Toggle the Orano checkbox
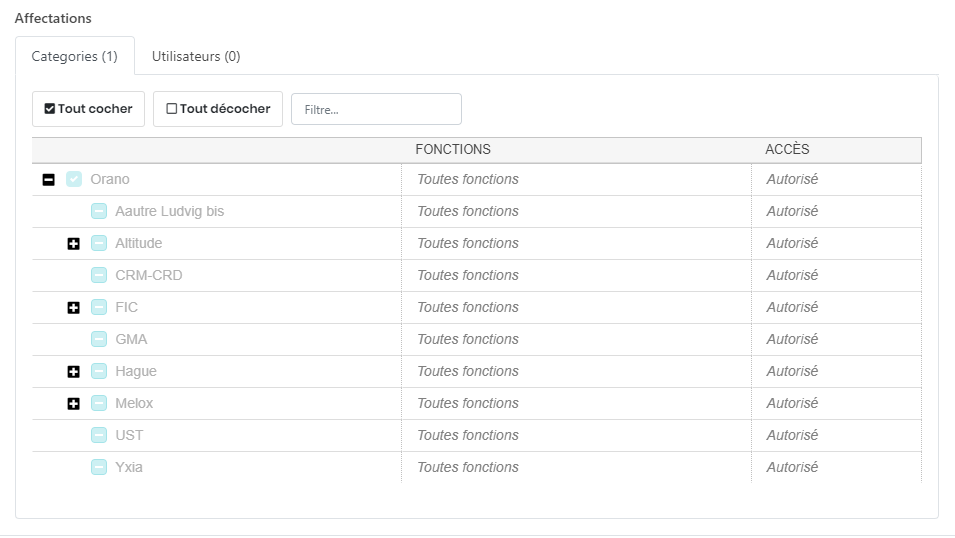The width and height of the screenshot is (955, 538). tap(74, 180)
